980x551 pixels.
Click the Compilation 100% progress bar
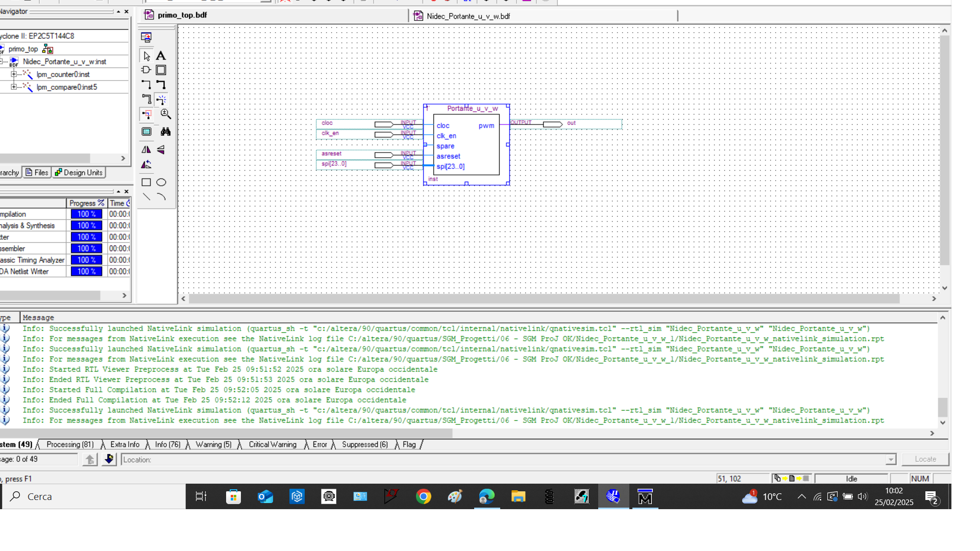(86, 214)
